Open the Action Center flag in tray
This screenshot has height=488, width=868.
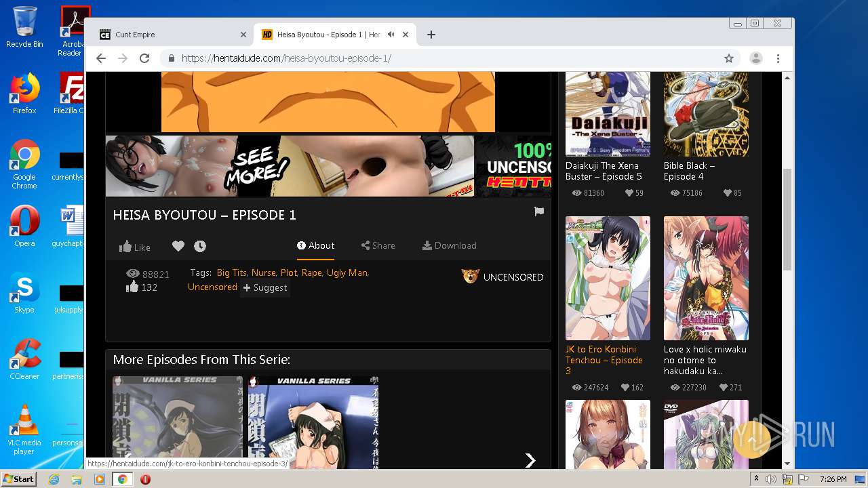(802, 479)
